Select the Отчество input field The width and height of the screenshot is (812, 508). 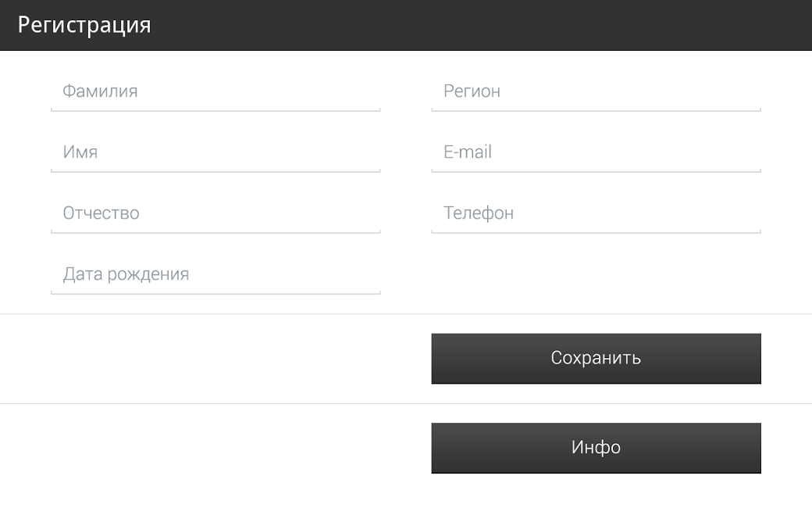click(215, 213)
